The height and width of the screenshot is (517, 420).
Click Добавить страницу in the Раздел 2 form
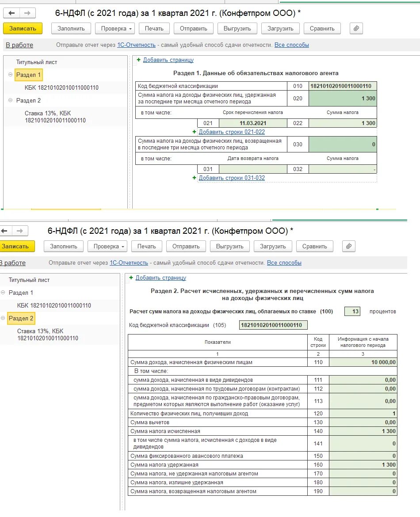coord(160,278)
